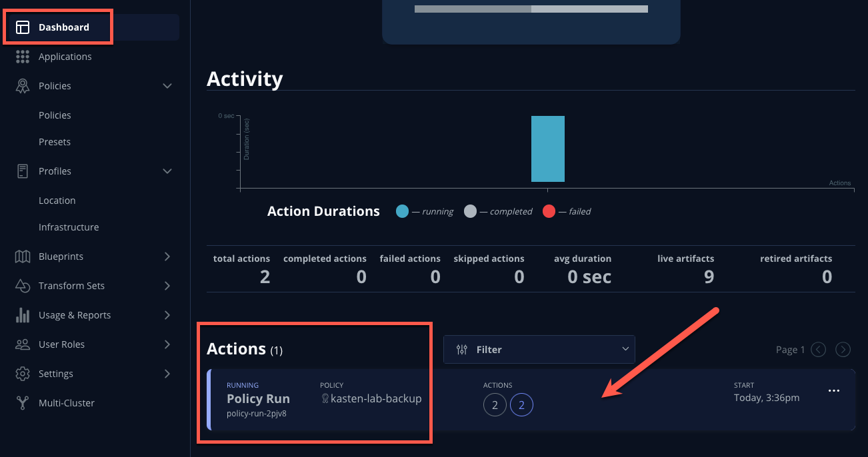Screen dimensions: 868x457
Task: Select the Applications grid icon
Action: 23,57
